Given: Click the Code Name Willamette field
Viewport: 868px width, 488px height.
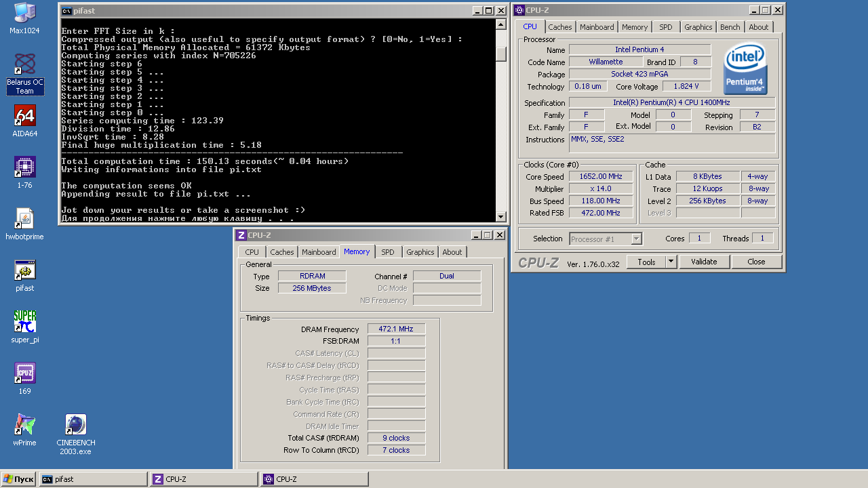Looking at the screenshot, I should click(606, 62).
